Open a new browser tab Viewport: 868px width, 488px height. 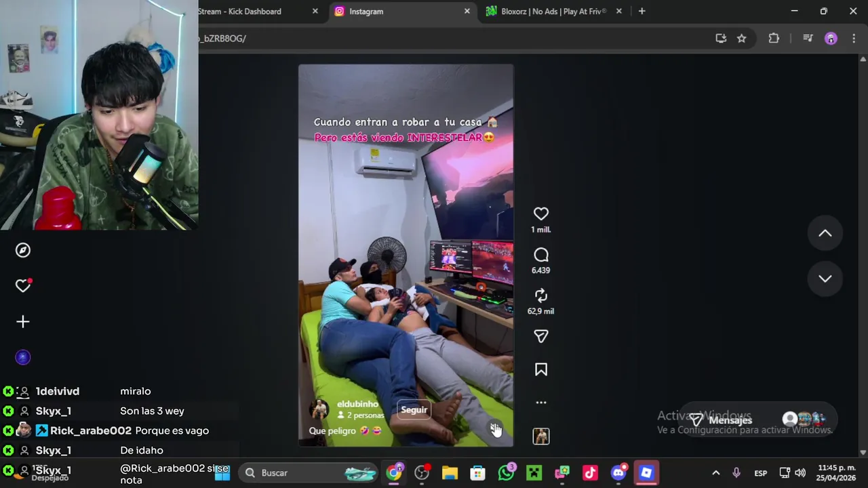[x=642, y=12]
